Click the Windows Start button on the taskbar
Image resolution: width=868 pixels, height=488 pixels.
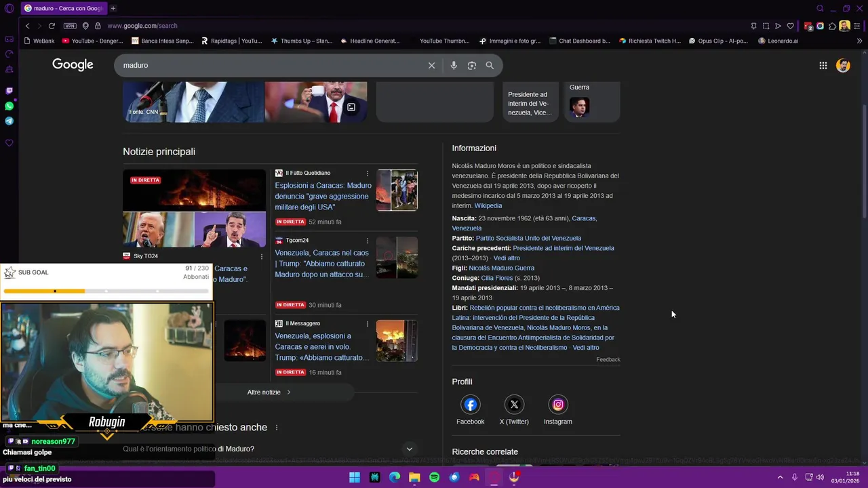pyautogui.click(x=355, y=477)
